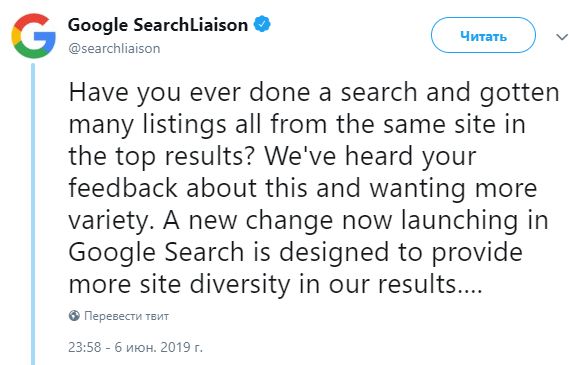Click the globe icon beside Перевести твит

(x=74, y=316)
